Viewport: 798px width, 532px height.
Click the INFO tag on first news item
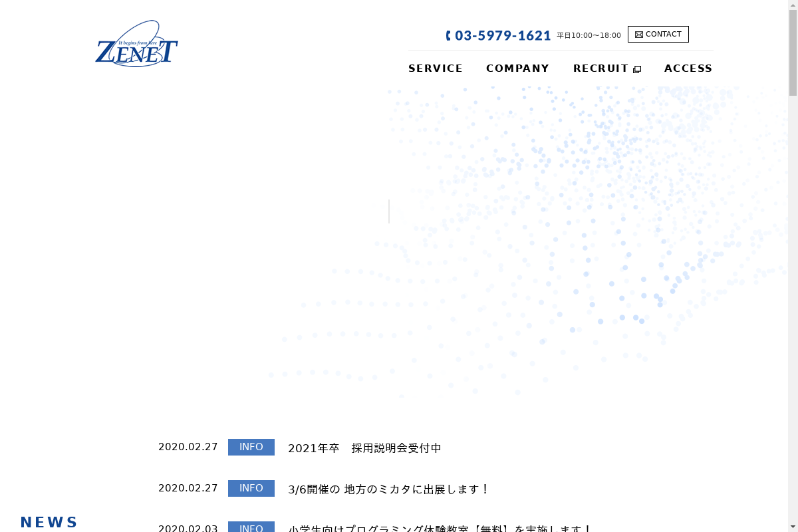(251, 447)
